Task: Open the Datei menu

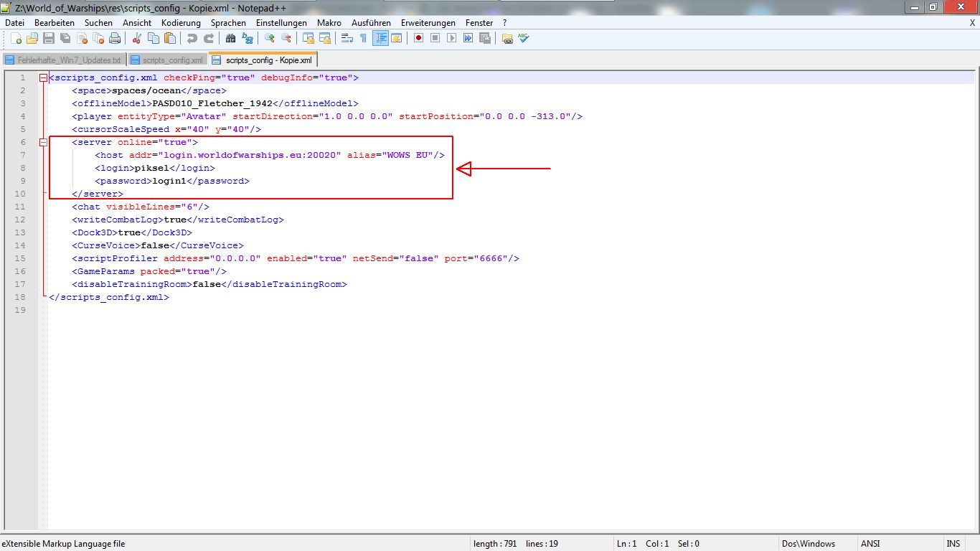Action: 14,23
